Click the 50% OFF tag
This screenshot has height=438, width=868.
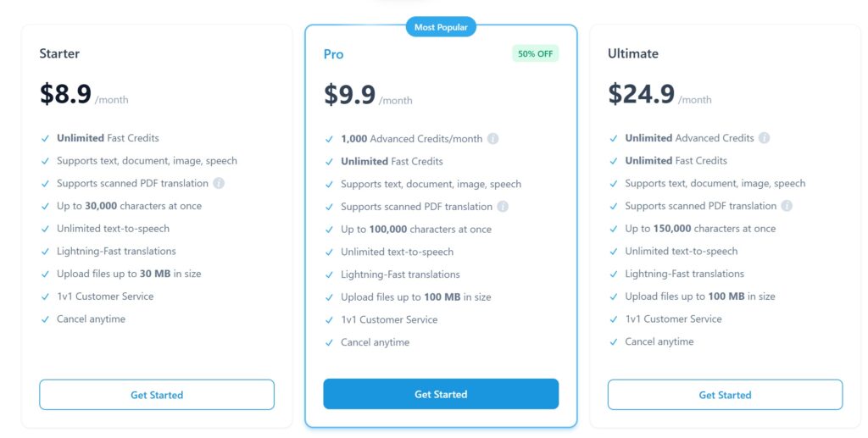[x=536, y=53]
